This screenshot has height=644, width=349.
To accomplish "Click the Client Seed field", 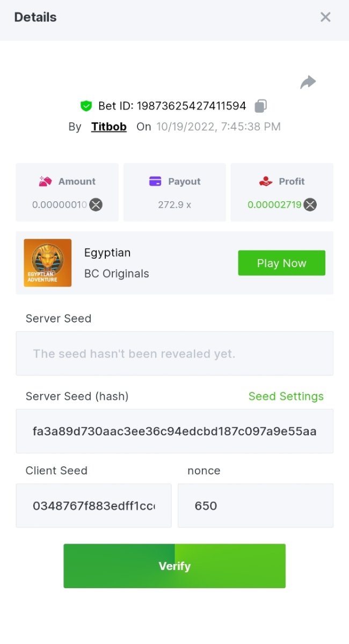I will pos(94,506).
